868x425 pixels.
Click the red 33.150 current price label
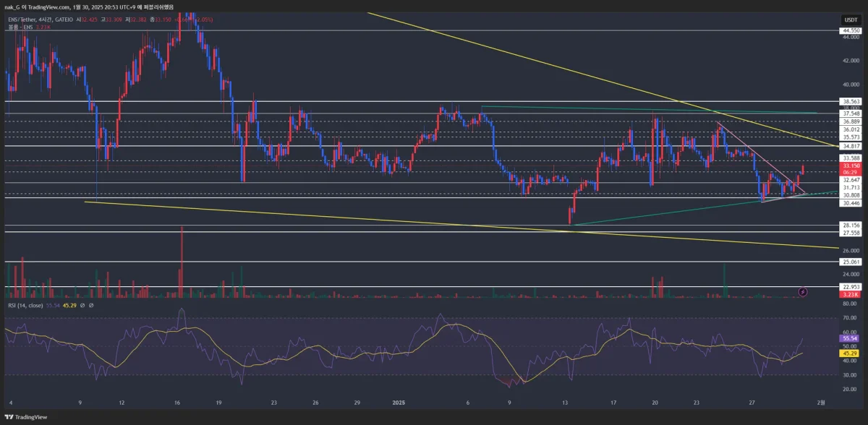[x=849, y=166]
